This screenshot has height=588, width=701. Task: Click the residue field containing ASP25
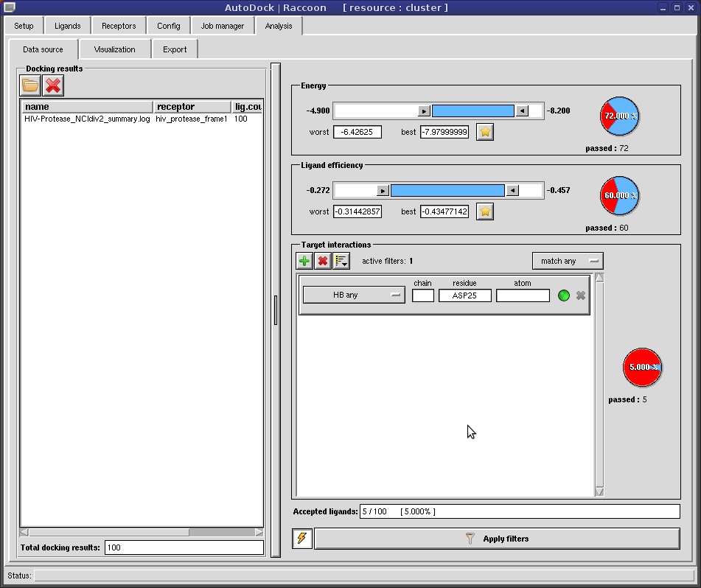point(465,295)
